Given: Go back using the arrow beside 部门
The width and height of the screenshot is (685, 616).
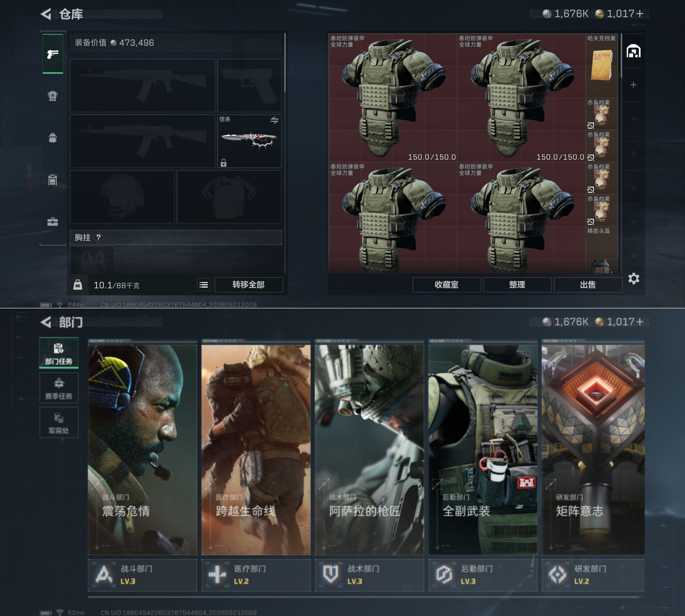Looking at the screenshot, I should click(46, 322).
